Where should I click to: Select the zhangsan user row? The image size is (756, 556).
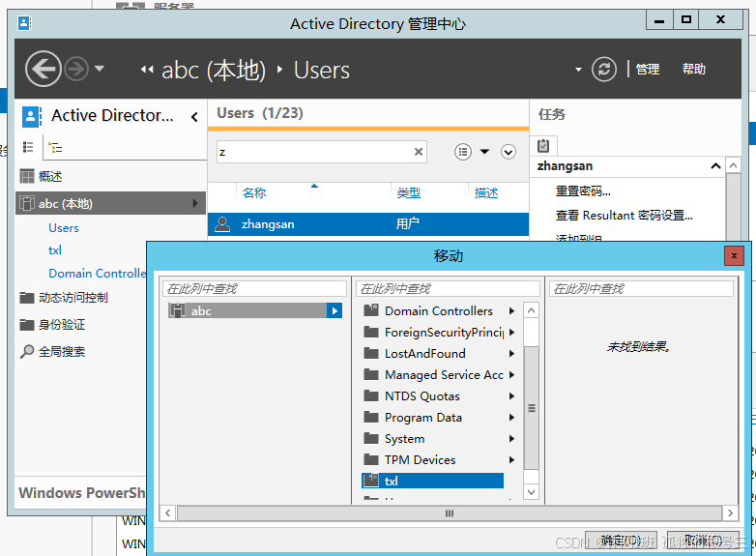(368, 224)
